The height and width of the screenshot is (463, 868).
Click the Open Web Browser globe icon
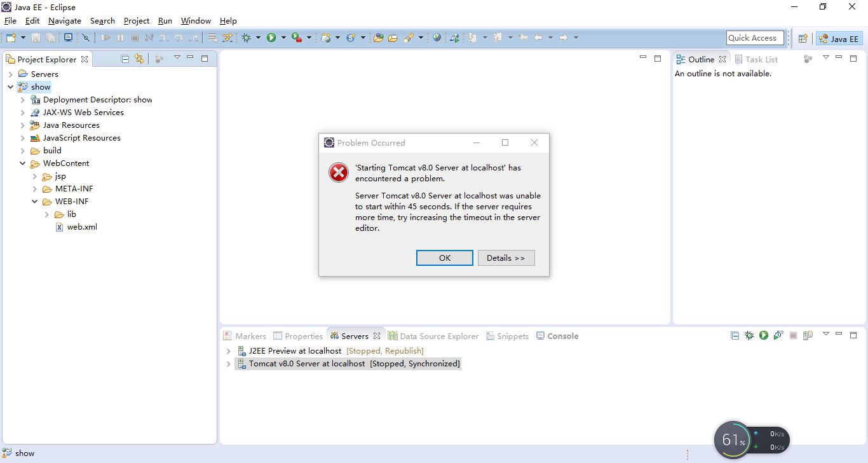pyautogui.click(x=437, y=38)
